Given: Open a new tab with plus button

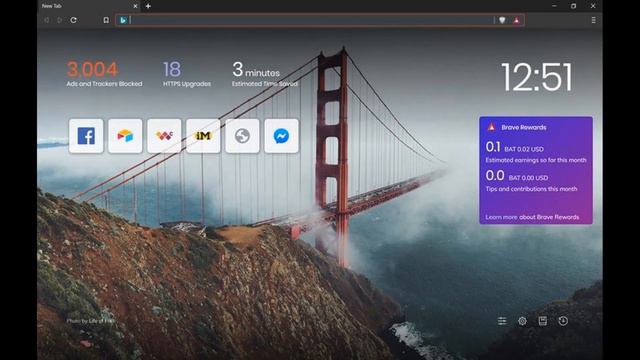Looking at the screenshot, I should (148, 6).
